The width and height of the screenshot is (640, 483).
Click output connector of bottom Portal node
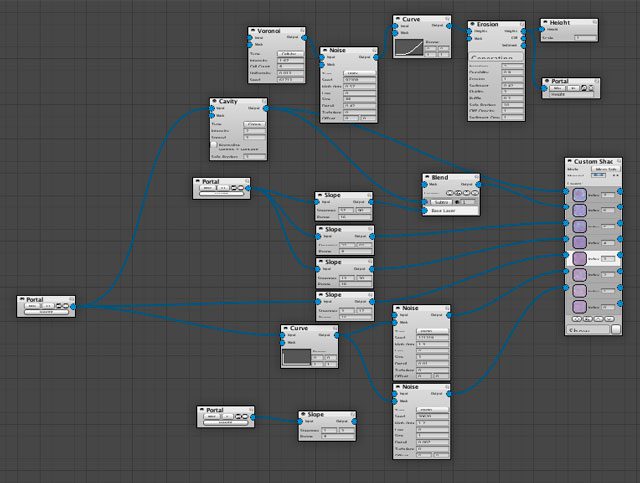click(x=253, y=417)
